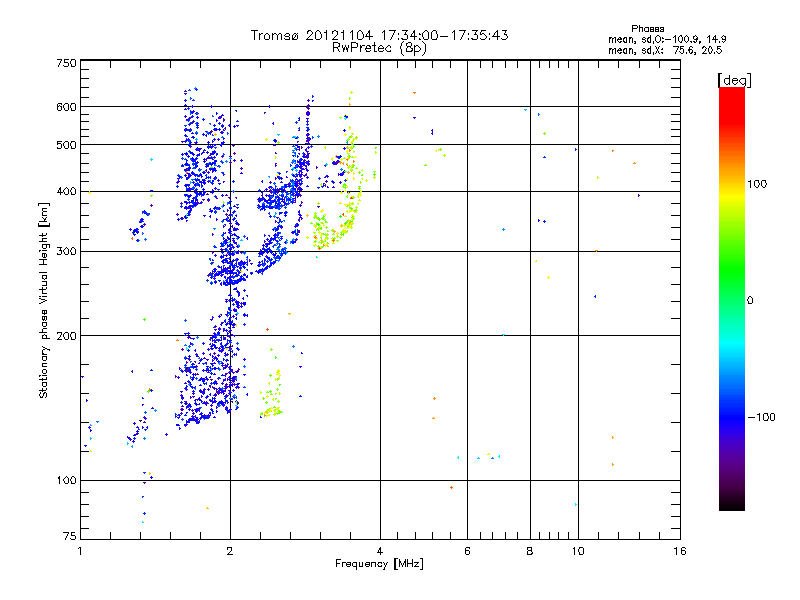Image resolution: width=800 pixels, height=600 pixels.
Task: Click the y-axis tick label '300'
Action: click(x=66, y=251)
